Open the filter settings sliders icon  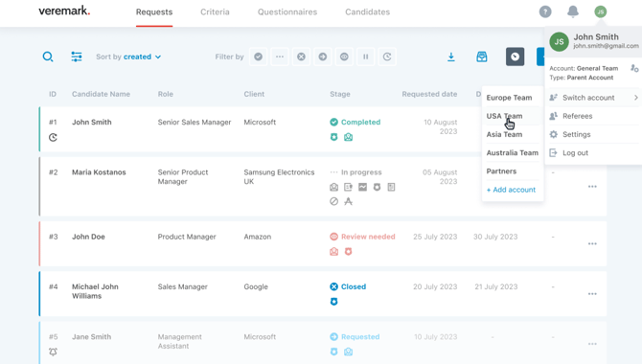point(76,57)
